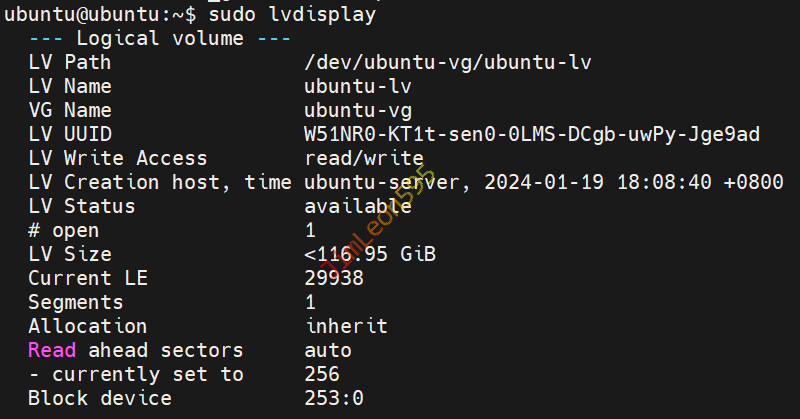Click the magenta highlighted word 'Read'
800x419 pixels.
(x=52, y=351)
